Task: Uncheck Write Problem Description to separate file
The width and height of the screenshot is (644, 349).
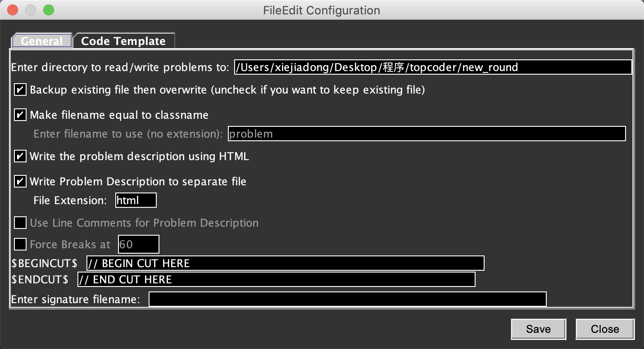Action: click(20, 181)
